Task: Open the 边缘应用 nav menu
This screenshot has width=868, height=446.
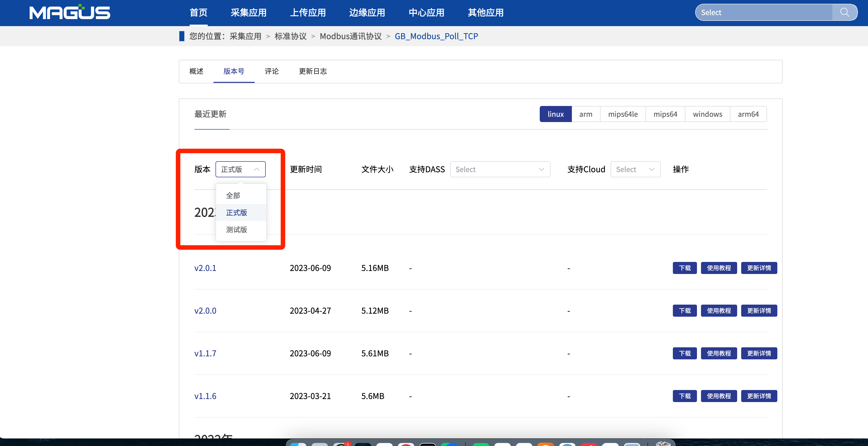Action: (x=367, y=13)
